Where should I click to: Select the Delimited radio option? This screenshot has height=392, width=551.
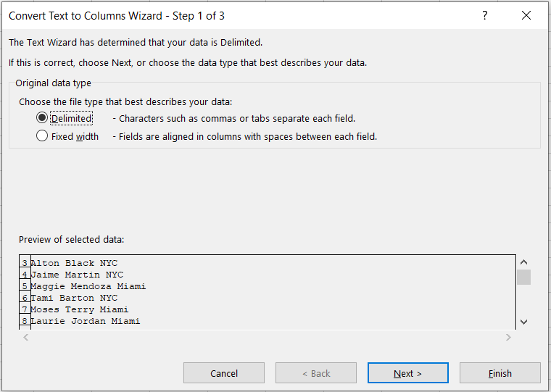click(42, 118)
